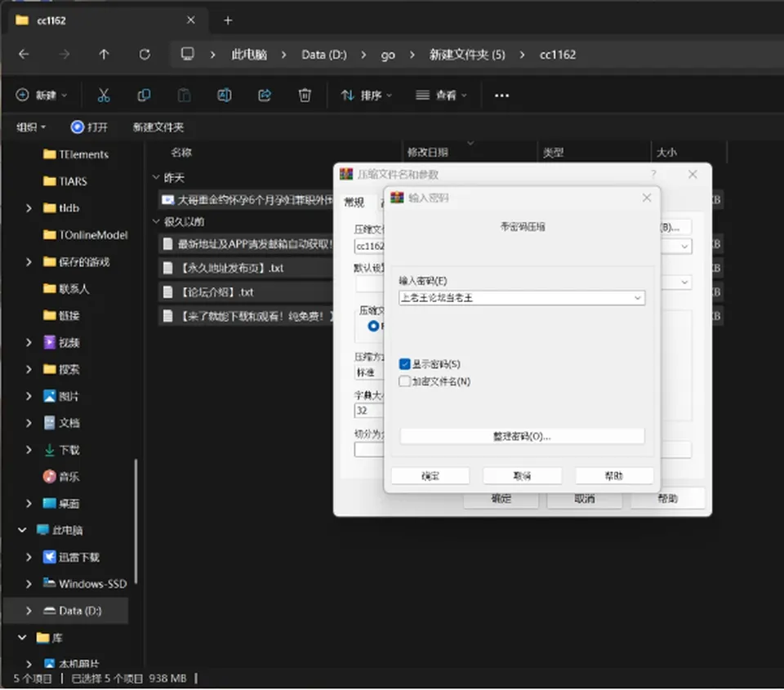This screenshot has height=690, width=784.
Task: Go back using the Explorer back arrow
Action: [x=24, y=54]
